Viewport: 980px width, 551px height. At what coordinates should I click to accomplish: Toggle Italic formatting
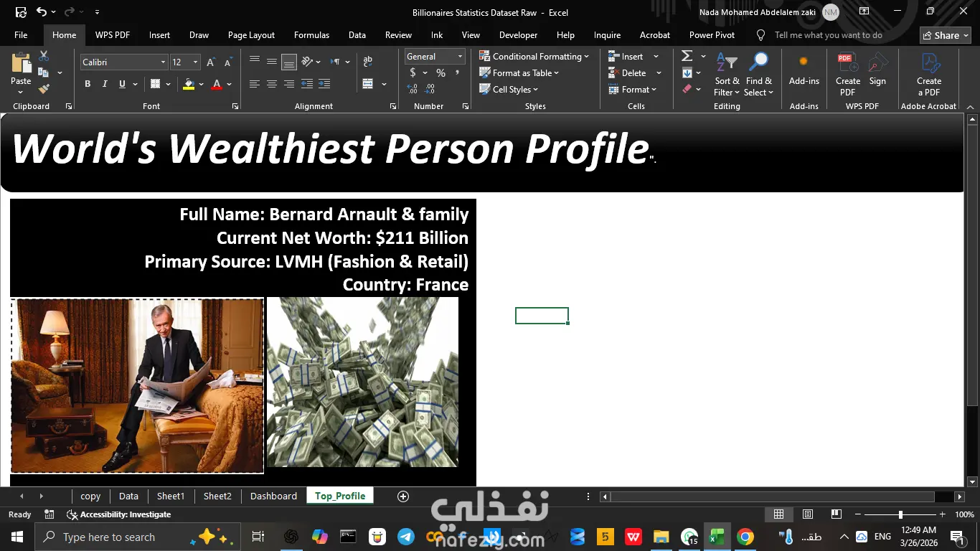105,84
